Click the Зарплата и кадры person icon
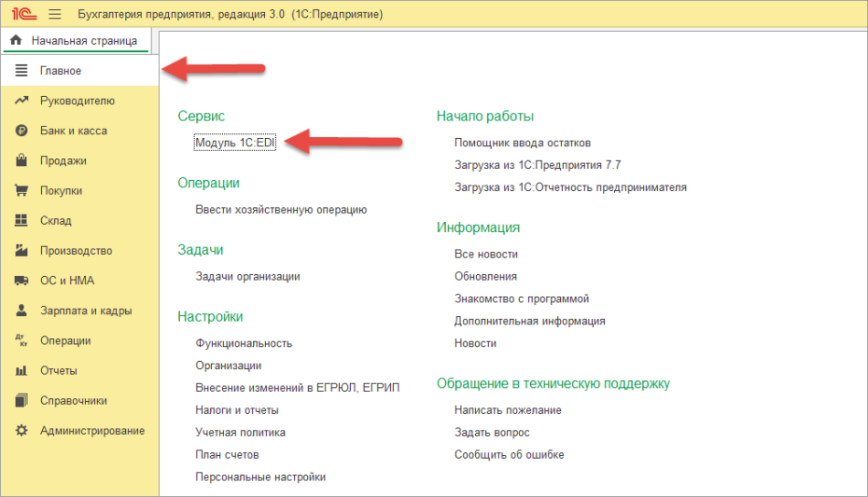 pyautogui.click(x=21, y=311)
